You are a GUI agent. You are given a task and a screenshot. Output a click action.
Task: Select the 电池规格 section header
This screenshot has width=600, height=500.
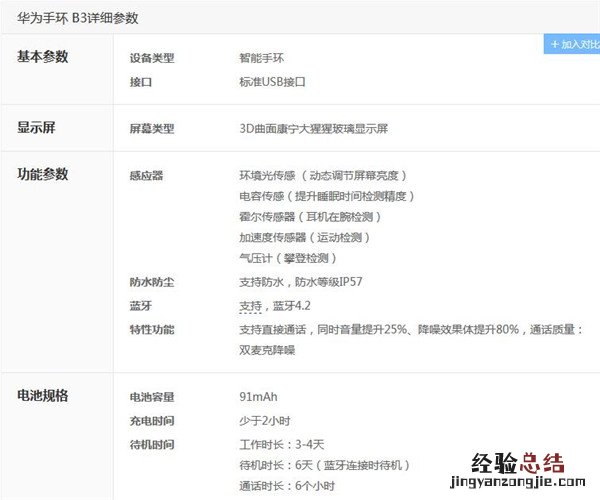(x=43, y=396)
